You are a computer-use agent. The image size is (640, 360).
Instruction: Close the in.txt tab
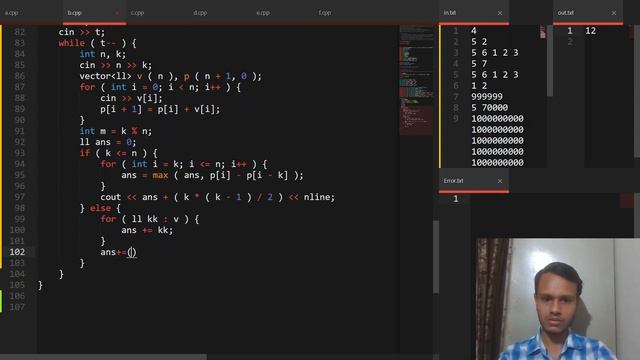[500, 13]
